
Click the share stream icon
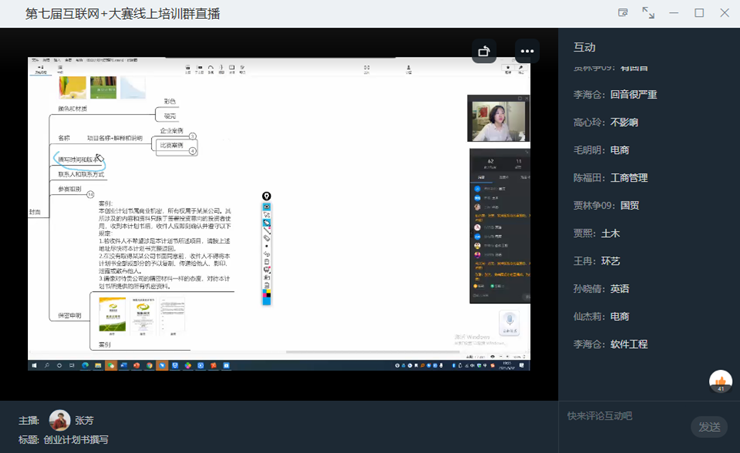[x=485, y=51]
